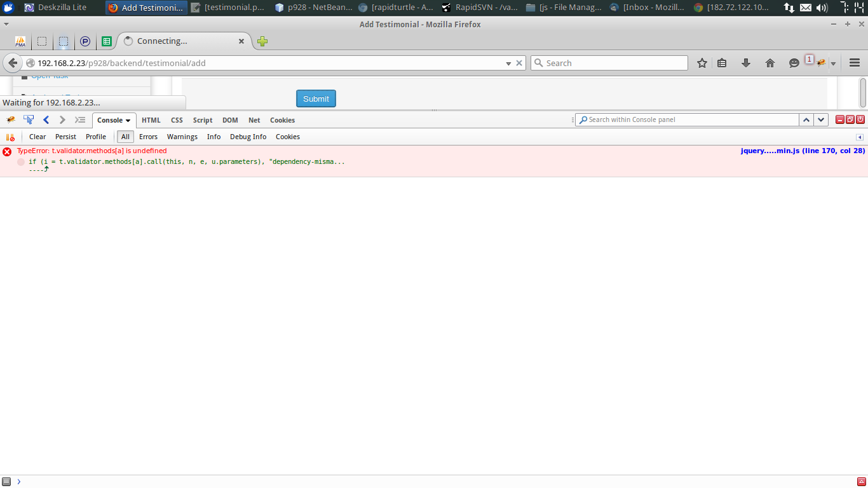Switch to the Net panel tab
868x488 pixels.
[x=254, y=120]
